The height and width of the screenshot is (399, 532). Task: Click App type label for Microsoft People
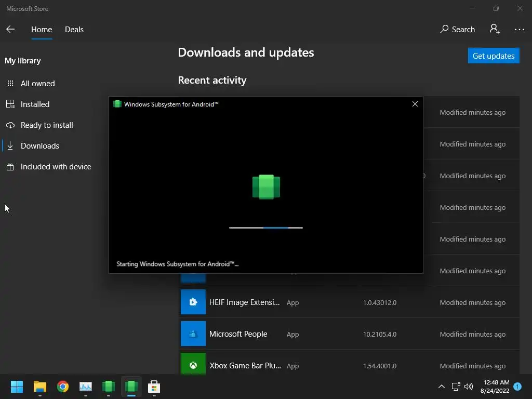point(292,334)
